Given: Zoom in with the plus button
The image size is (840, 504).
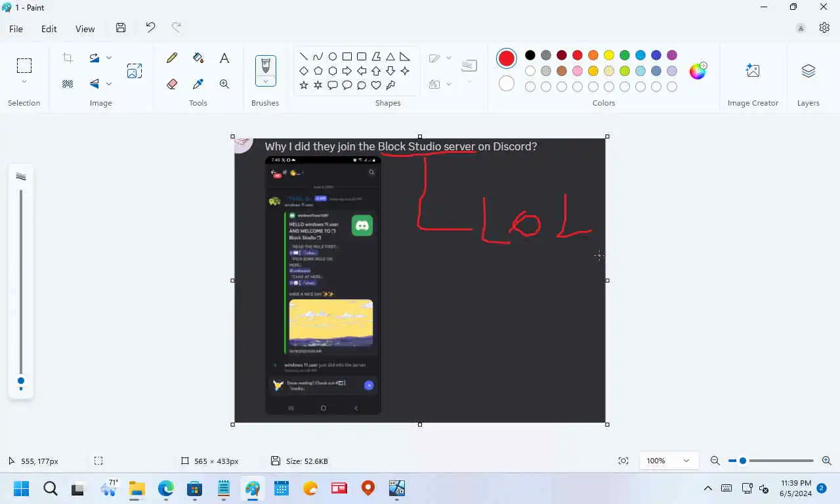Looking at the screenshot, I should (x=827, y=461).
